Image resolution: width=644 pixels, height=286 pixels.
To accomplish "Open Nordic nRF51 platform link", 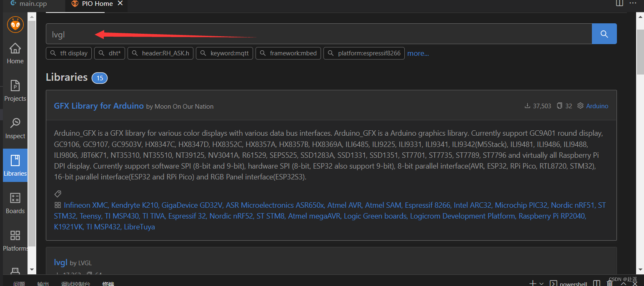I will 573,205.
